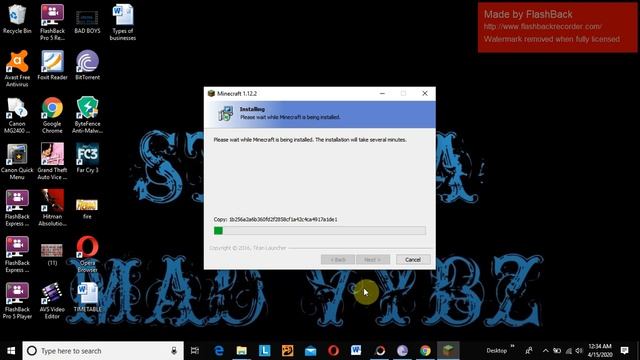640x360 pixels.
Task: Select Types of businesses Word document
Action: coord(122,22)
